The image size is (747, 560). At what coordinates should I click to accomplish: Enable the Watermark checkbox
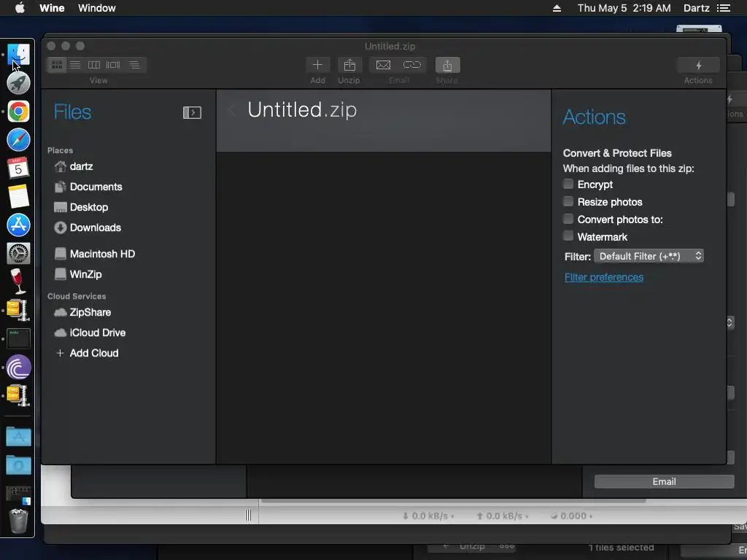tap(568, 236)
